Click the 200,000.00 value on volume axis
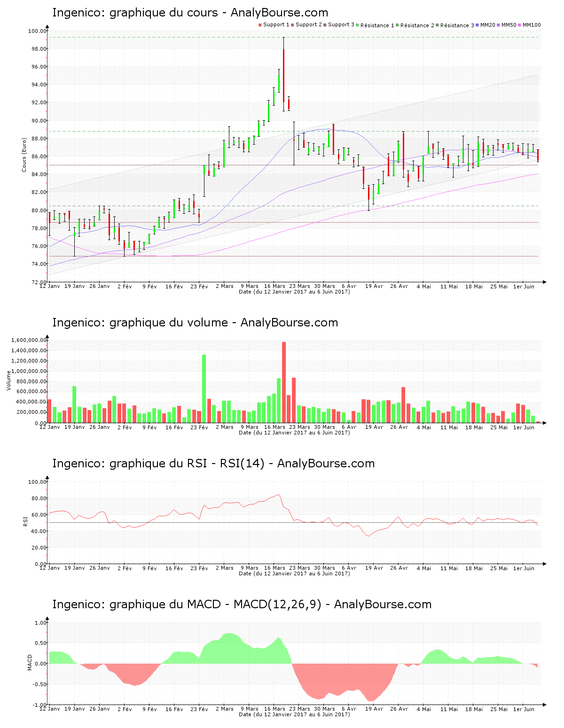This screenshot has width=564, height=728. point(32,412)
